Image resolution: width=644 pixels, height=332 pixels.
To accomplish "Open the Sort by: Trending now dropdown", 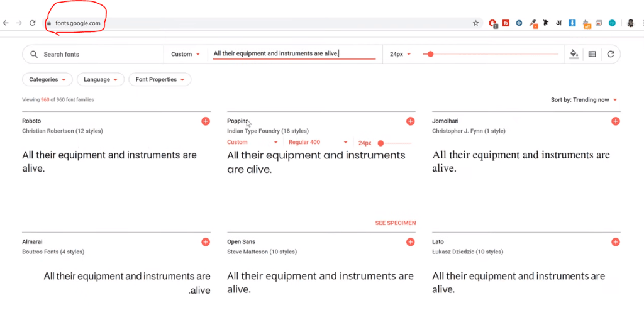I will click(584, 100).
